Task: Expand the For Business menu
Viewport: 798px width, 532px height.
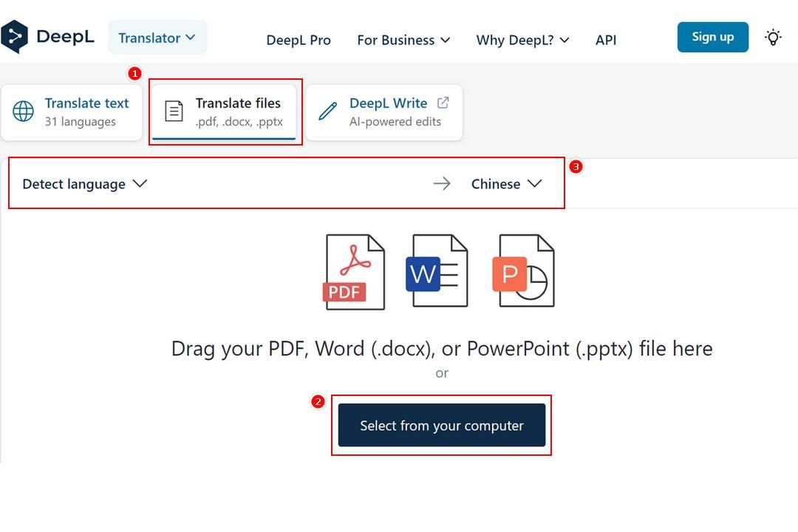Action: (403, 40)
